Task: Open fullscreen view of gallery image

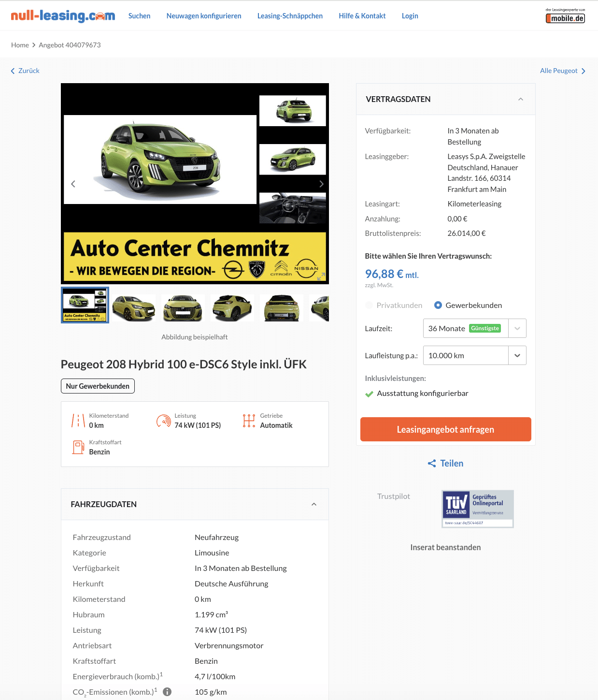Action: pos(321,276)
